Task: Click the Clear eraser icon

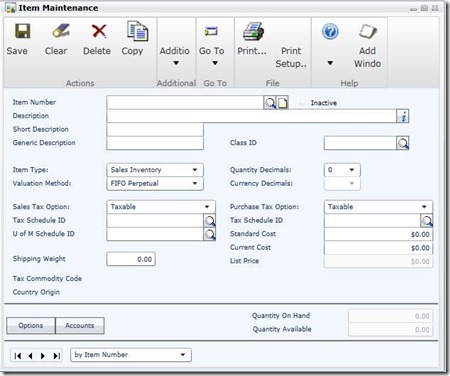Action: point(61,31)
